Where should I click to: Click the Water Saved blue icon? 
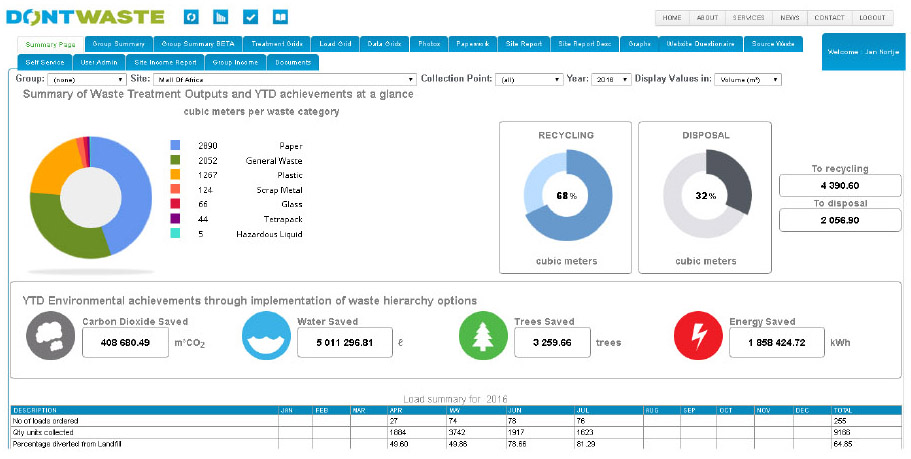[x=266, y=336]
